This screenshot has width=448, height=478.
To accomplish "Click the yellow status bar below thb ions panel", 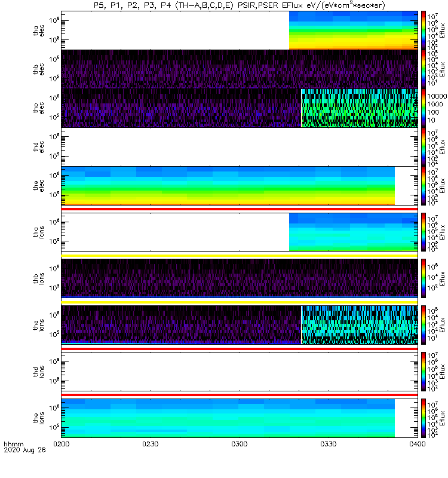I will (240, 302).
